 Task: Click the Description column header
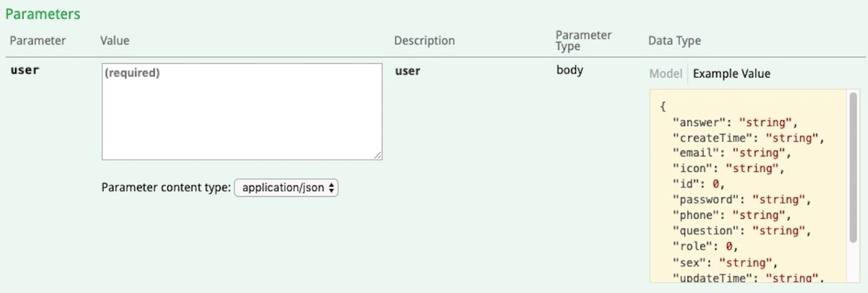424,41
